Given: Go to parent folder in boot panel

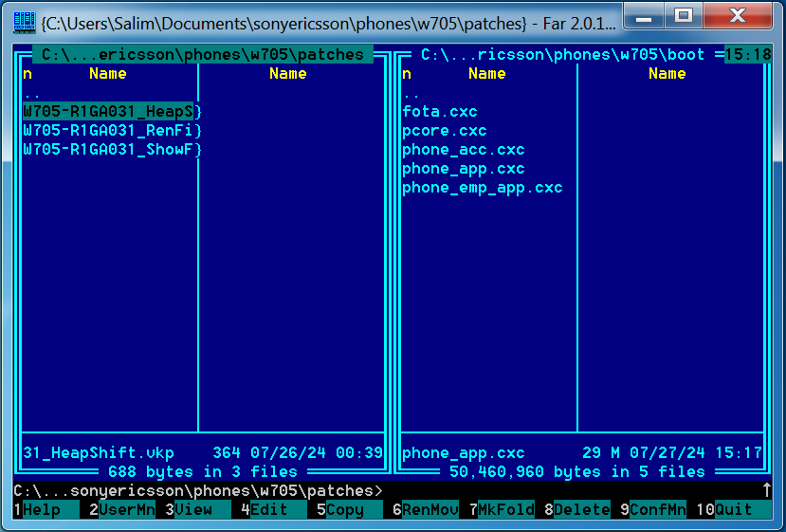Looking at the screenshot, I should [411, 94].
